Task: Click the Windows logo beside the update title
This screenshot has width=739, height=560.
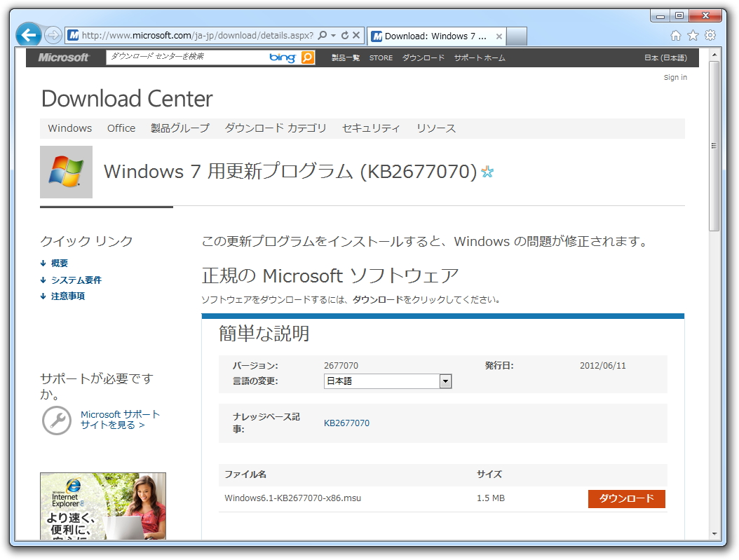Action: [65, 170]
